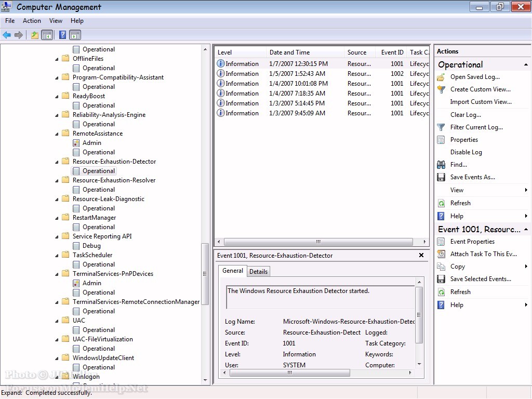Select event logged 1/7/2007 12:30:15 PM
Screen dimensions: 532x399
322,64
